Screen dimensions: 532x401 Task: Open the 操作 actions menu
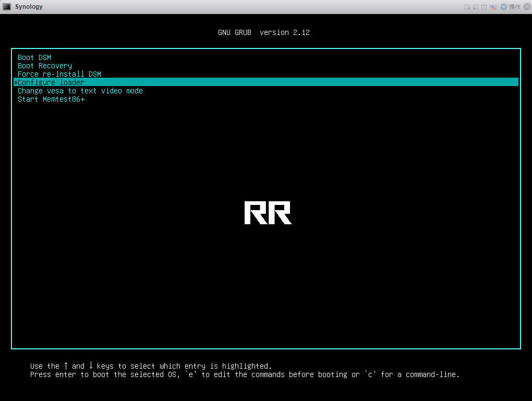click(x=514, y=7)
